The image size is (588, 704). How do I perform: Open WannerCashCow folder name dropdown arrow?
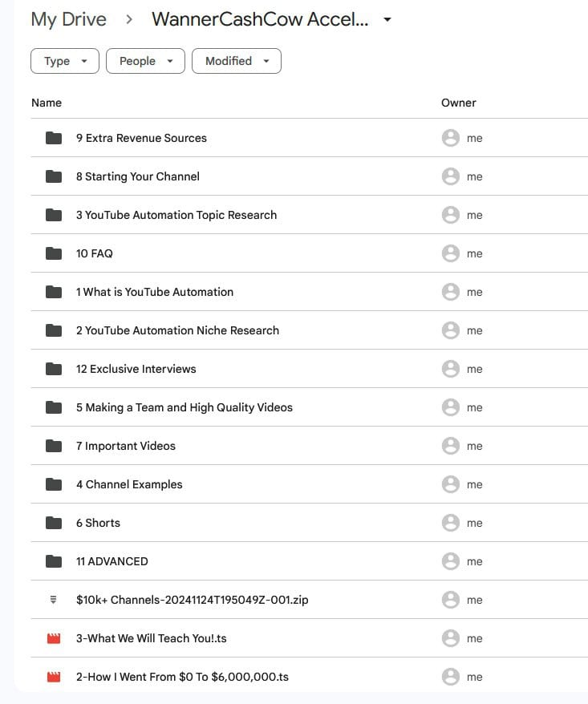pos(387,20)
